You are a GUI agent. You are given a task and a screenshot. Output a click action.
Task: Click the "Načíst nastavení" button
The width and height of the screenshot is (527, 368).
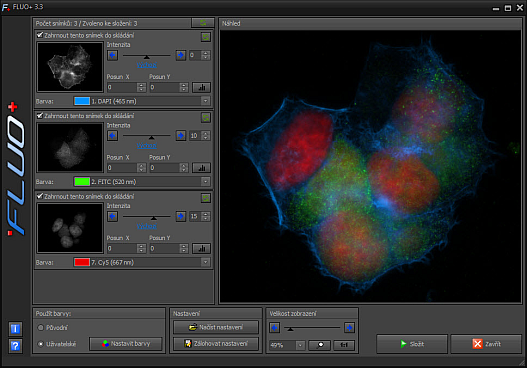216,327
